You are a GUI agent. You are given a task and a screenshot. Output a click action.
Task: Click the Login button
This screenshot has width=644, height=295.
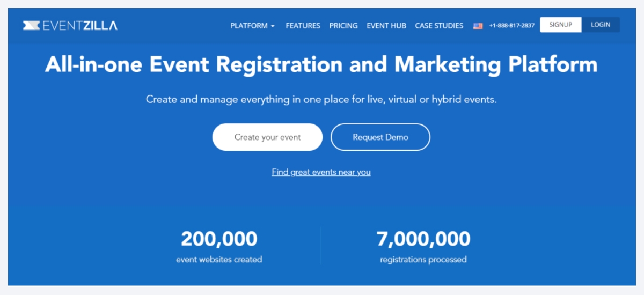601,25
